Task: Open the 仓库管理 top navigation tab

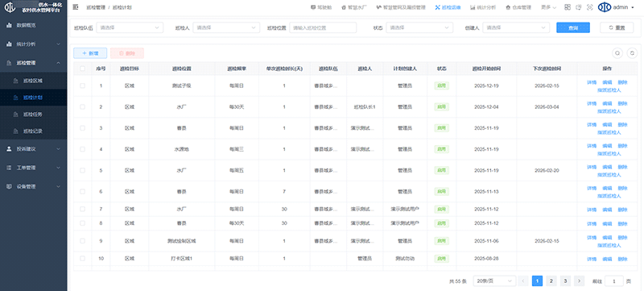Action: point(518,7)
